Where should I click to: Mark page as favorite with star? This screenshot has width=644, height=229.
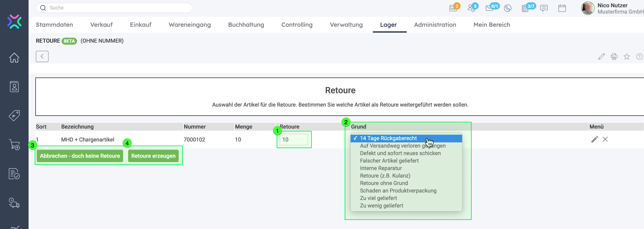pyautogui.click(x=627, y=57)
